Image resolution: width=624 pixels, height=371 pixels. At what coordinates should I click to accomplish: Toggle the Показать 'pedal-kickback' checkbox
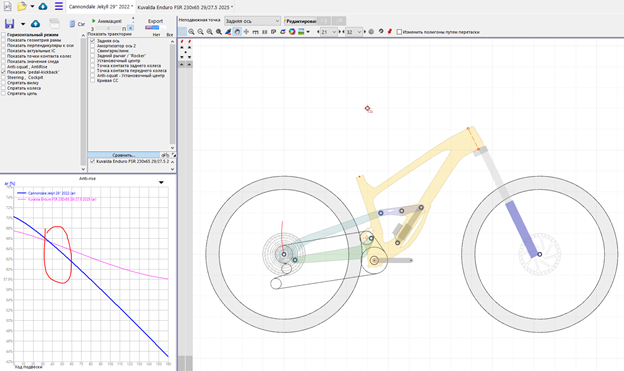click(4, 72)
